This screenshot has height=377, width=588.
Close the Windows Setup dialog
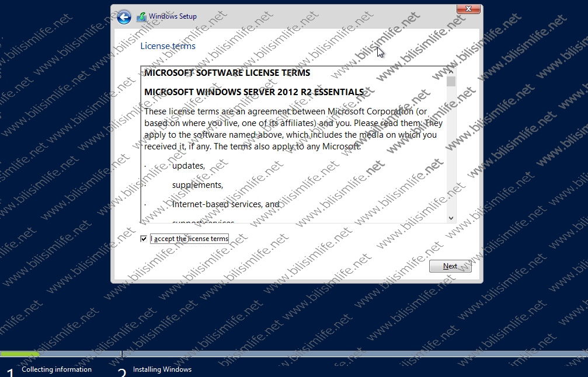468,9
